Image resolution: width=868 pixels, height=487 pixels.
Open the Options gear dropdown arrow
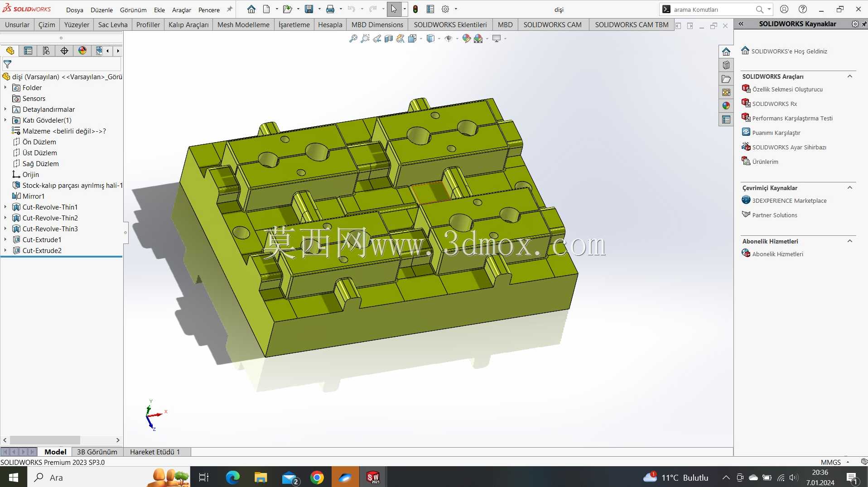[x=456, y=9]
